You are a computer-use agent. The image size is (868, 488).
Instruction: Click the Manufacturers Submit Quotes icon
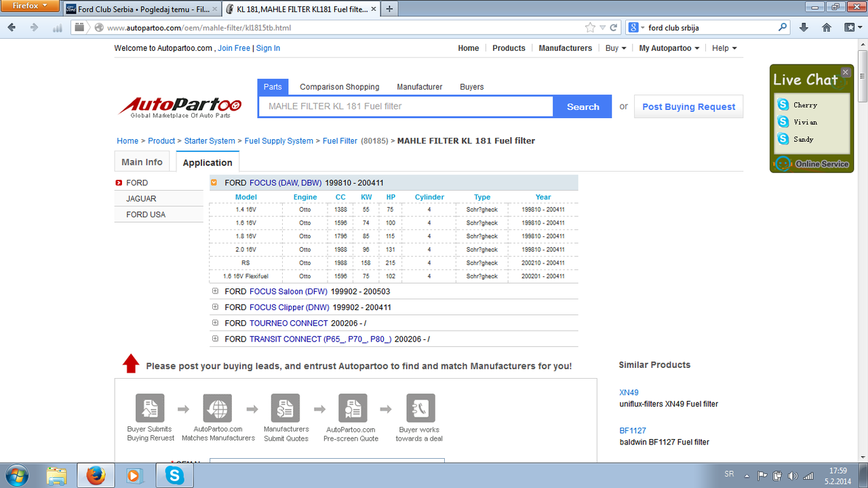pos(285,408)
